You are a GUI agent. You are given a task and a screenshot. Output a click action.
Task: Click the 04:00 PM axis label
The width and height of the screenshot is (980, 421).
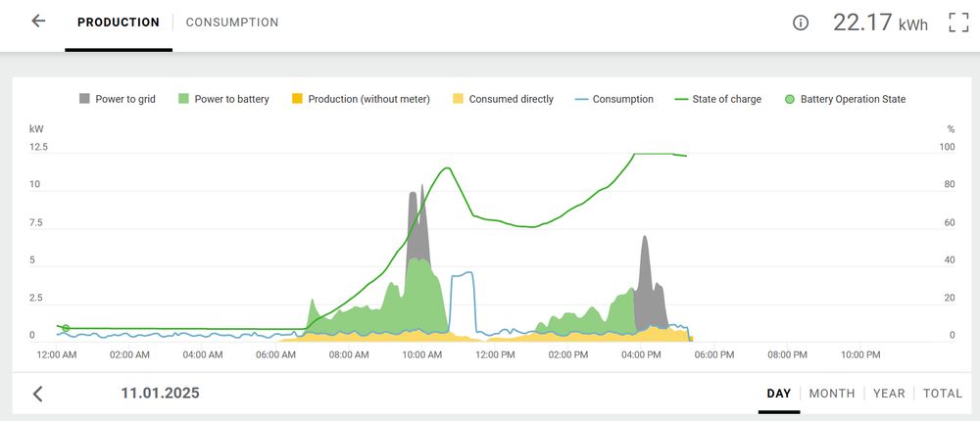641,354
